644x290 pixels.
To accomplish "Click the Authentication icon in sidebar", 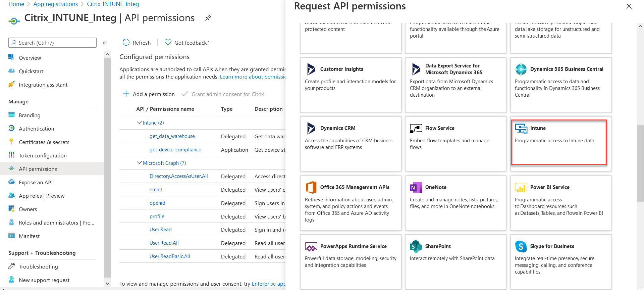I will [11, 128].
